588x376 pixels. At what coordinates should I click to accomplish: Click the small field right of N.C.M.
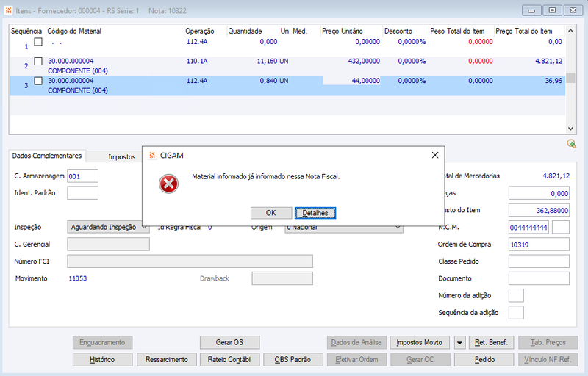click(x=561, y=228)
